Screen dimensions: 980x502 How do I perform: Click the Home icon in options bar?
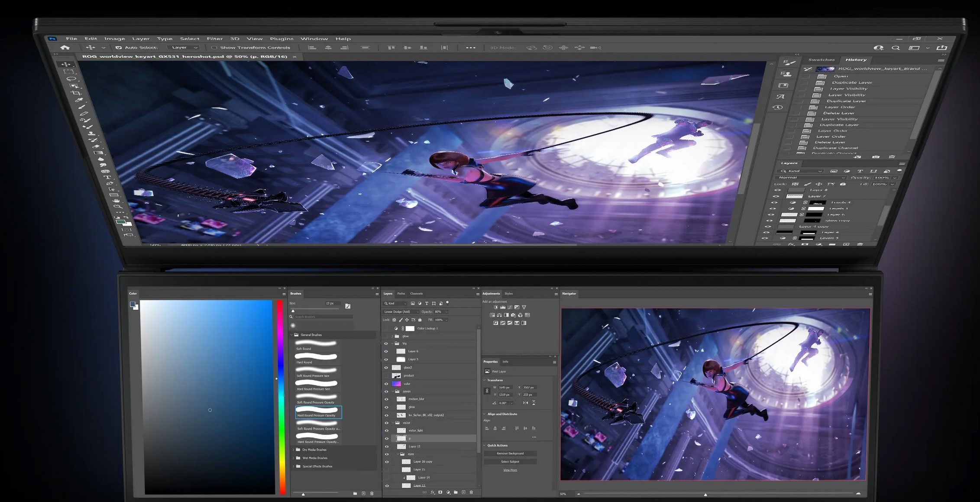65,48
